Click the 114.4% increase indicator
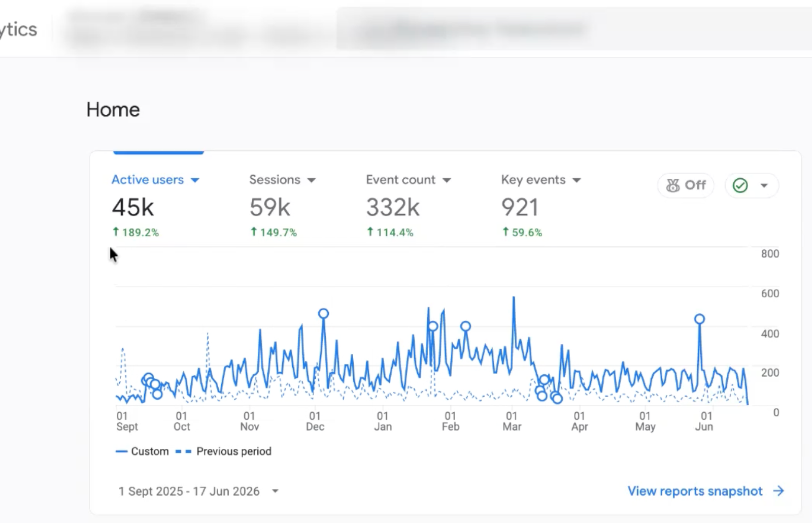The image size is (812, 523). pyautogui.click(x=390, y=233)
